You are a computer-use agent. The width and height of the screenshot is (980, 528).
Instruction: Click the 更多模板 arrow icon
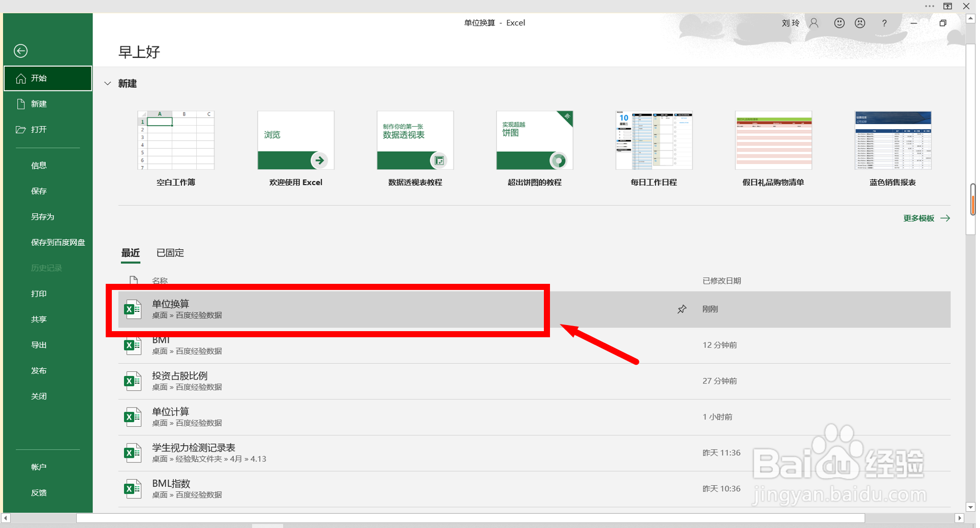(945, 218)
